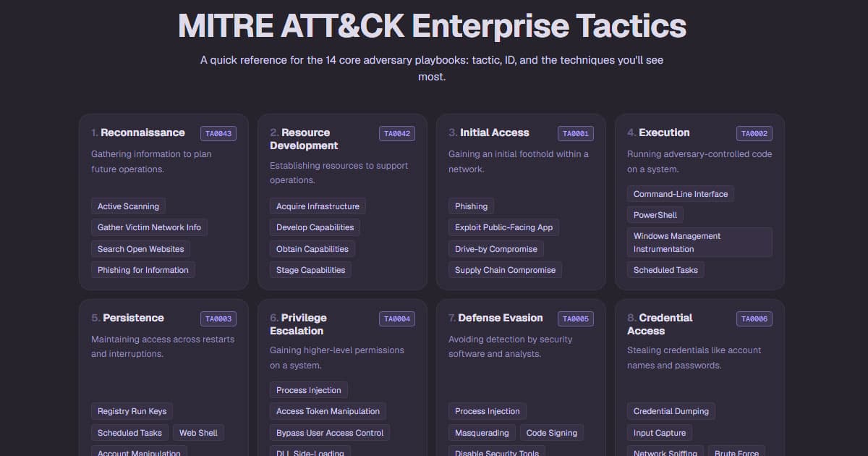
Task: Select Scheduled Tasks tag in the Execution card
Action: 665,270
